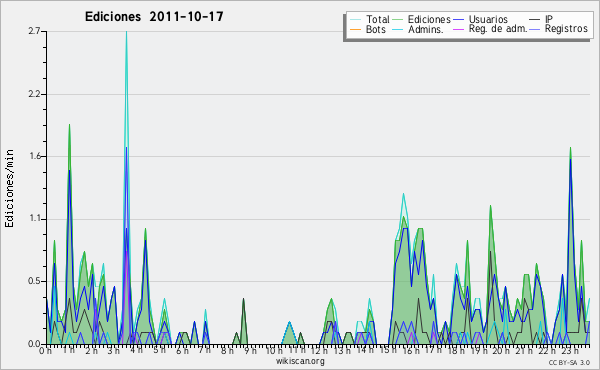600x370 pixels.
Task: Click the 4 h x-axis label
Action: point(137,350)
